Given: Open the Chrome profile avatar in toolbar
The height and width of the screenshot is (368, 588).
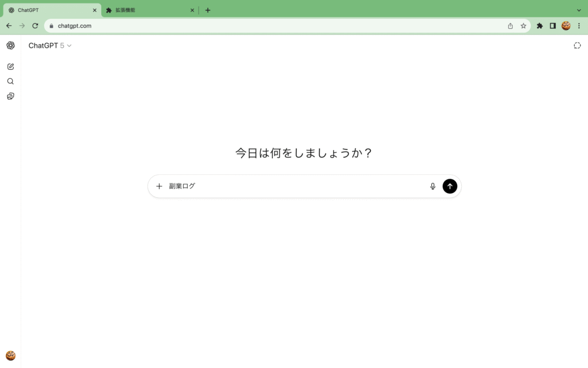Looking at the screenshot, I should (566, 26).
